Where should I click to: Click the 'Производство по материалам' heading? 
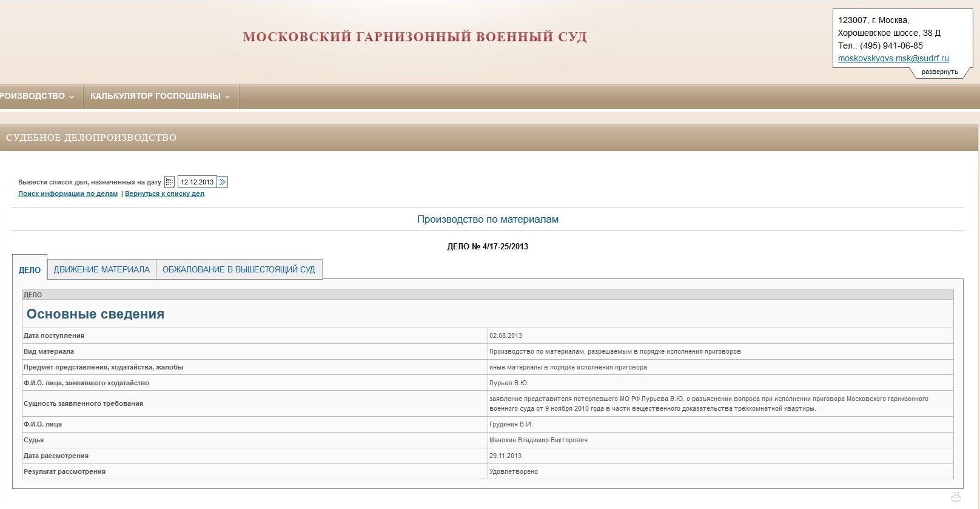[488, 220]
